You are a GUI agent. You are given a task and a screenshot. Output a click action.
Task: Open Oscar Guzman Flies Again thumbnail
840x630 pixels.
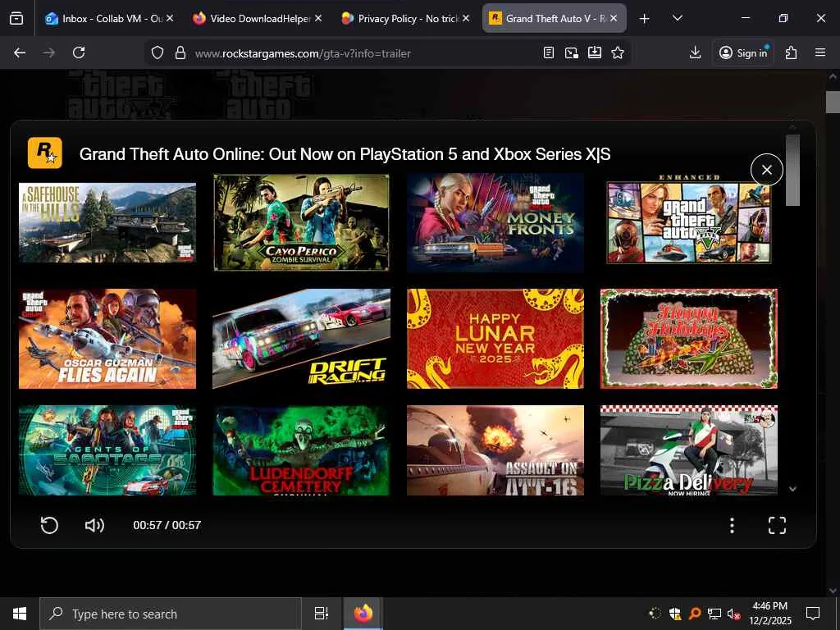click(107, 339)
